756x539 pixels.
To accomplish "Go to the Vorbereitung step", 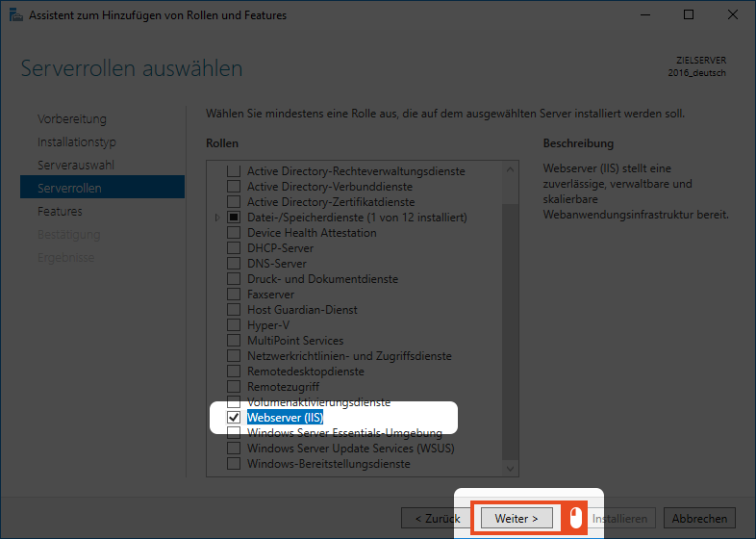I will [72, 119].
